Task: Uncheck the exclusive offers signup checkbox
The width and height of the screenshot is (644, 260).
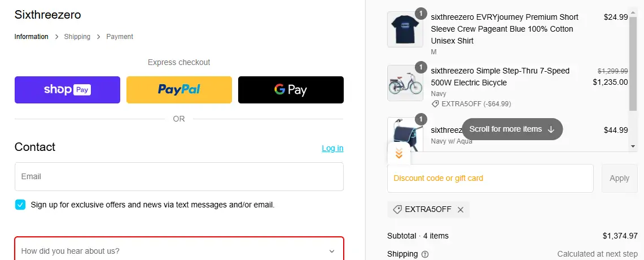Action: (x=20, y=205)
